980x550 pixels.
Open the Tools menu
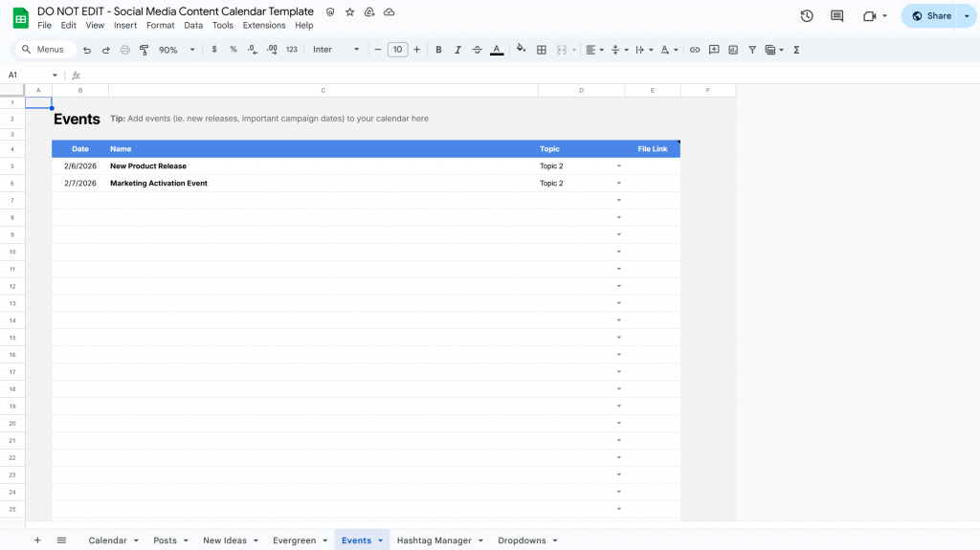tap(222, 26)
